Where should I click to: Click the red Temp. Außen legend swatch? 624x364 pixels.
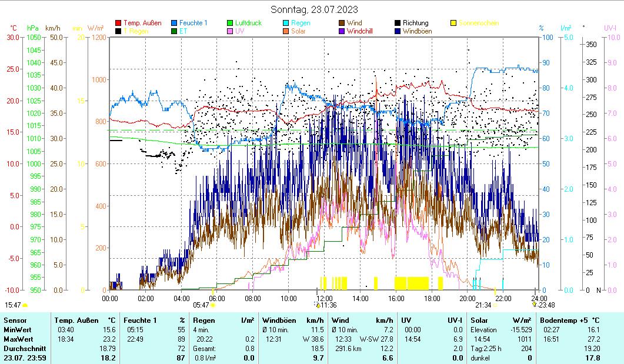tap(118, 24)
